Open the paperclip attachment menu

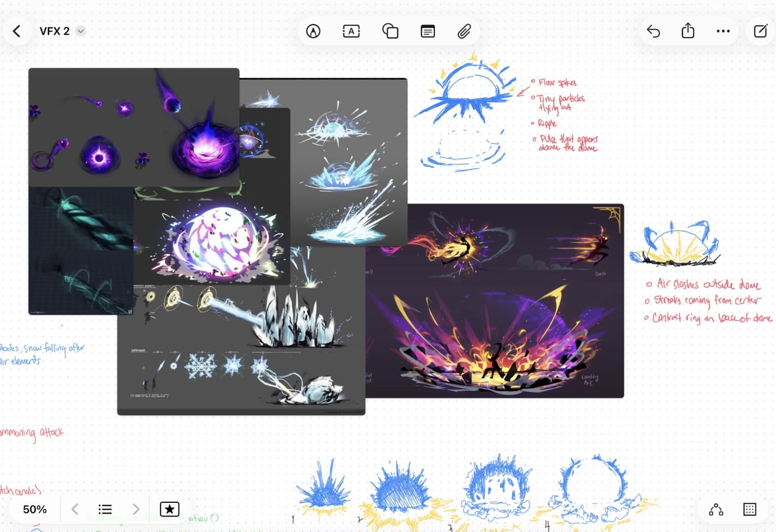464,31
